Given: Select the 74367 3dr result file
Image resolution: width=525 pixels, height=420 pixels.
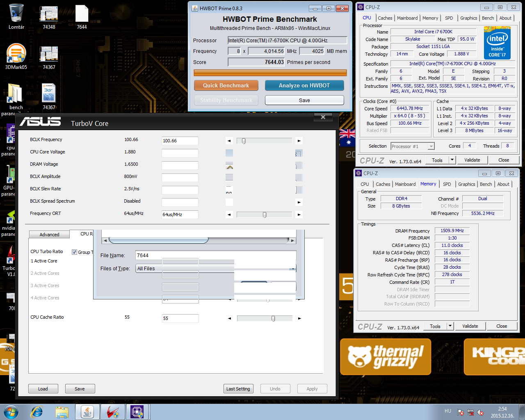Looking at the screenshot, I should coord(49,96).
